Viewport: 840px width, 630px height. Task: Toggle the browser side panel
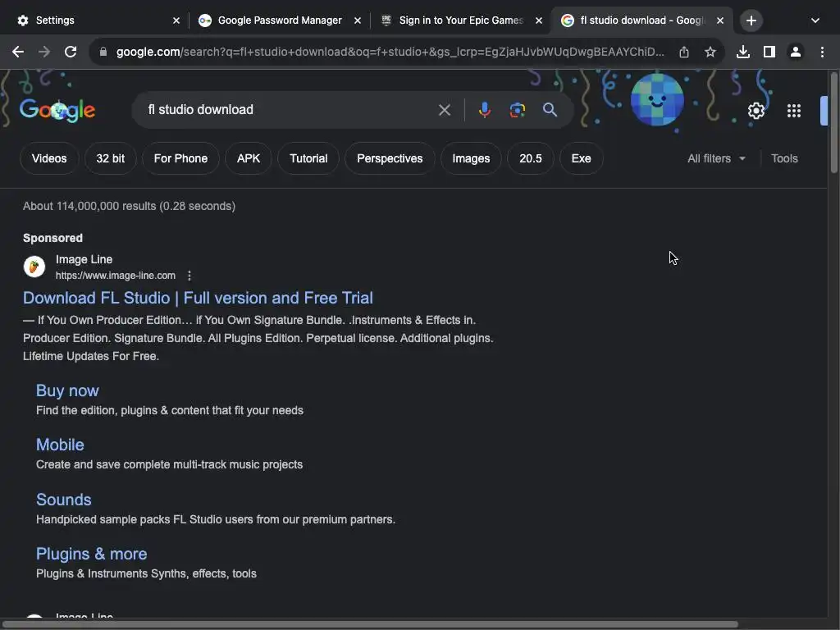pos(769,52)
